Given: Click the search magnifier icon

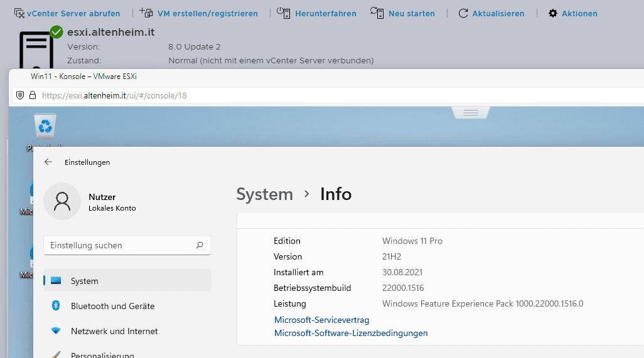Looking at the screenshot, I should point(200,245).
